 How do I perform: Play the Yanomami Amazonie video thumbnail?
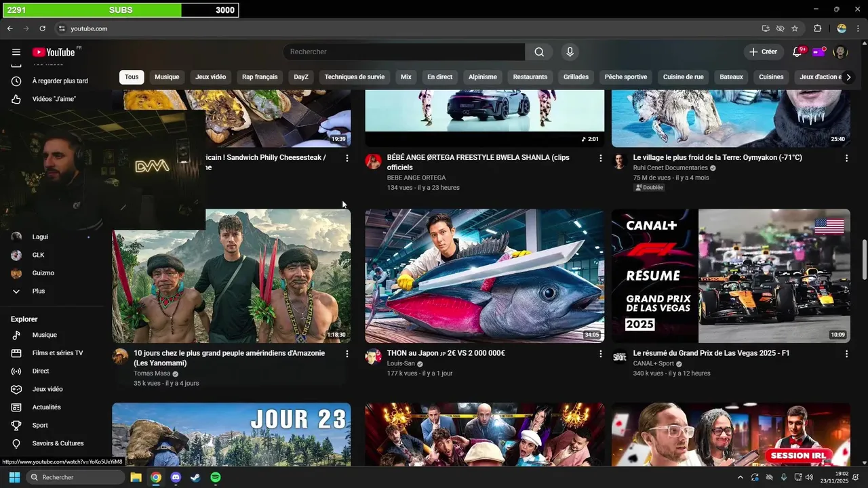point(231,276)
